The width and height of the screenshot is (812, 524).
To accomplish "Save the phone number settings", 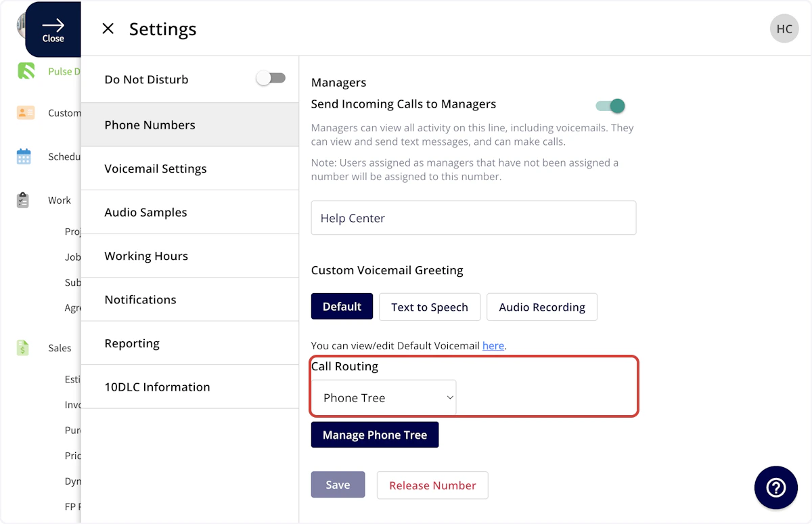I will 338,485.
